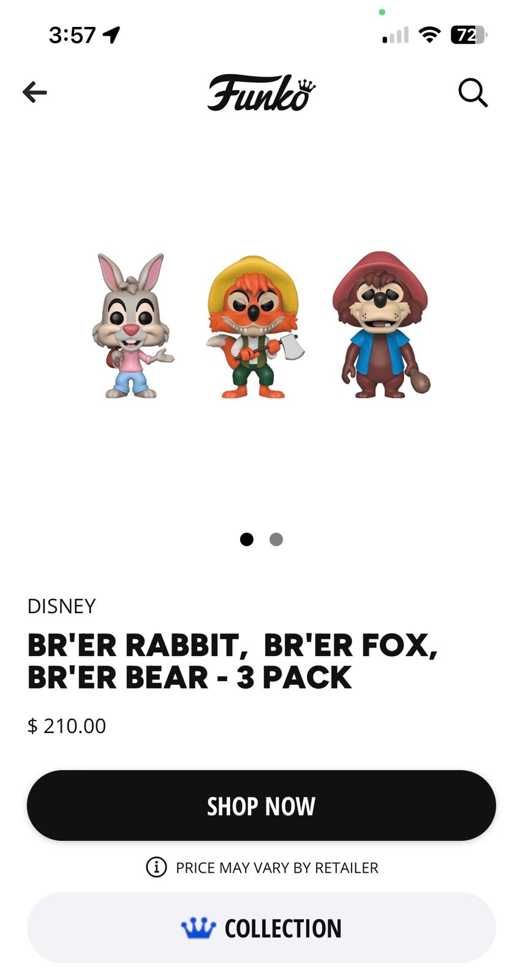
Task: Tap the battery level indicator
Action: [468, 35]
